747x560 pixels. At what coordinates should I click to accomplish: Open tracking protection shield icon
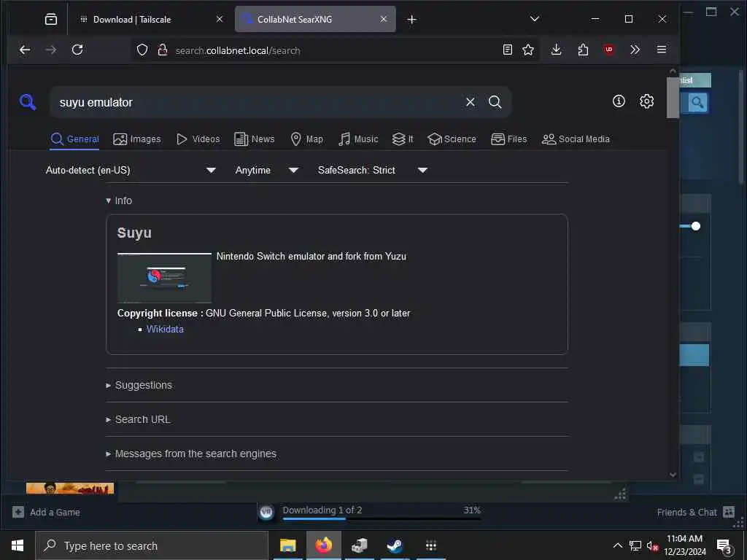click(142, 50)
